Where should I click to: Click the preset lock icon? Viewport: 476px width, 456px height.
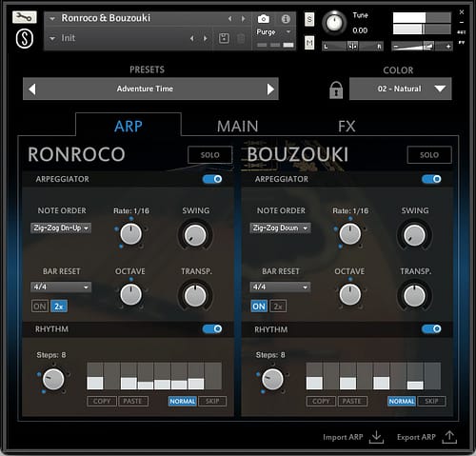tap(336, 89)
